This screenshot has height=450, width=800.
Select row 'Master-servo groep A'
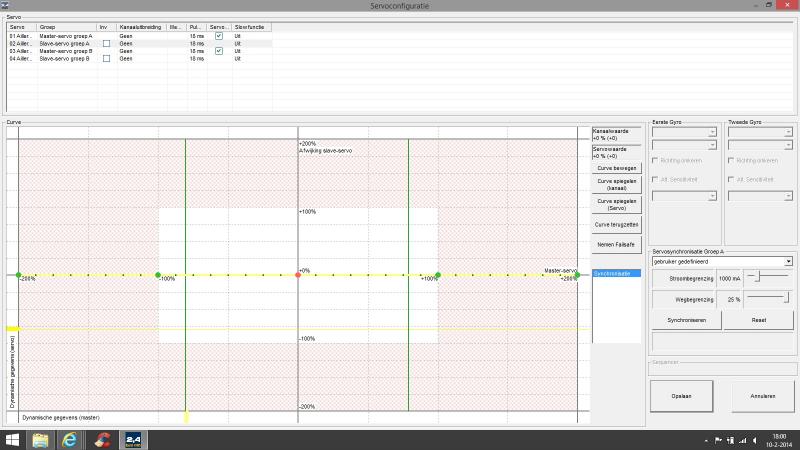click(x=139, y=36)
